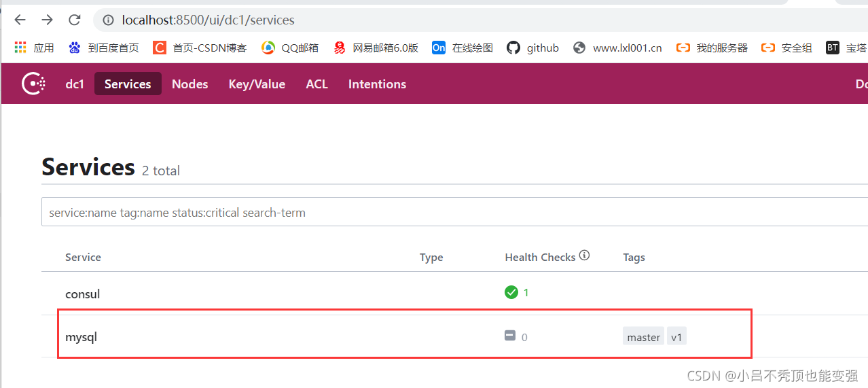Focus the services search filter field
This screenshot has height=388, width=868.
tap(454, 213)
